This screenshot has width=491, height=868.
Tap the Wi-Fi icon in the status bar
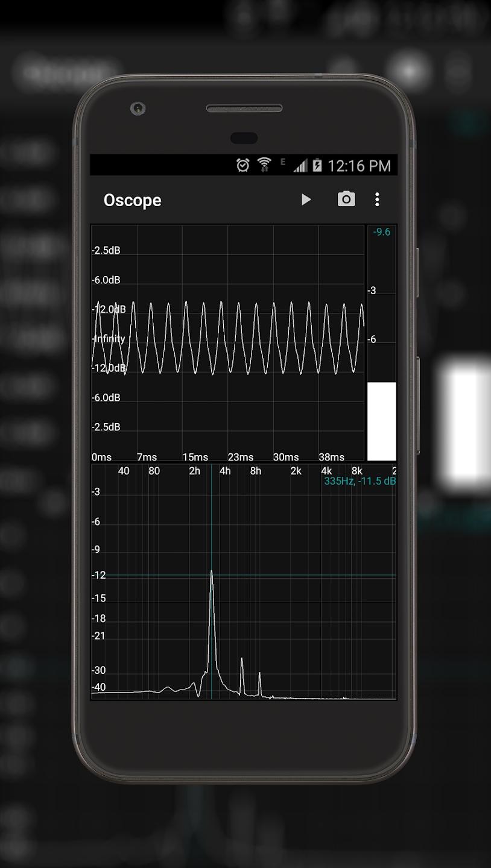tap(264, 164)
